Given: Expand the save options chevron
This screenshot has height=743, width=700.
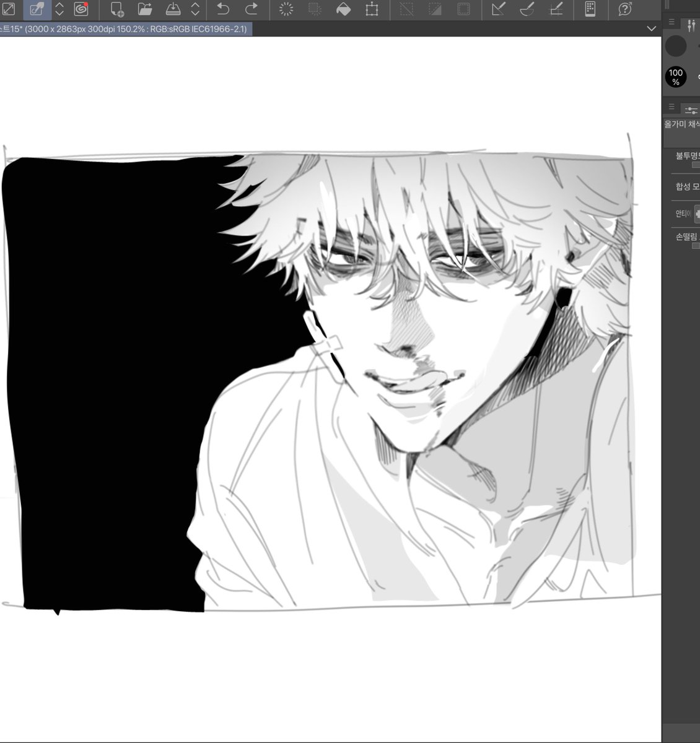Looking at the screenshot, I should (195, 9).
